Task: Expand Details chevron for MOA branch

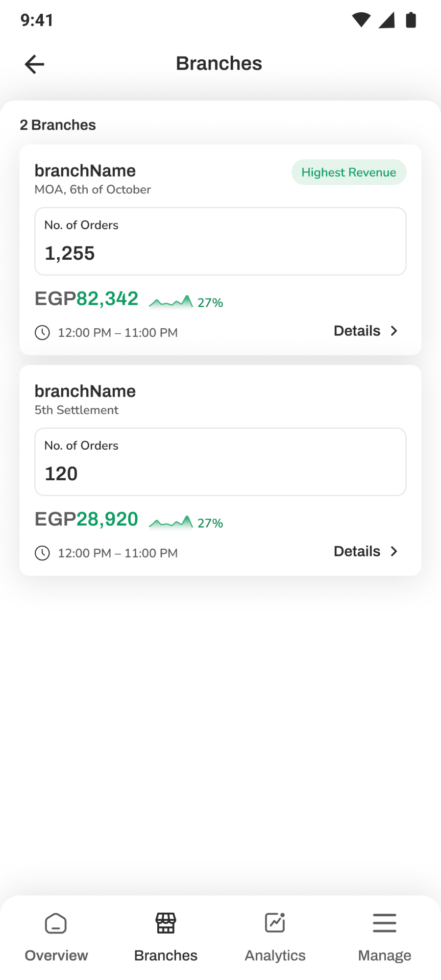Action: [x=394, y=331]
